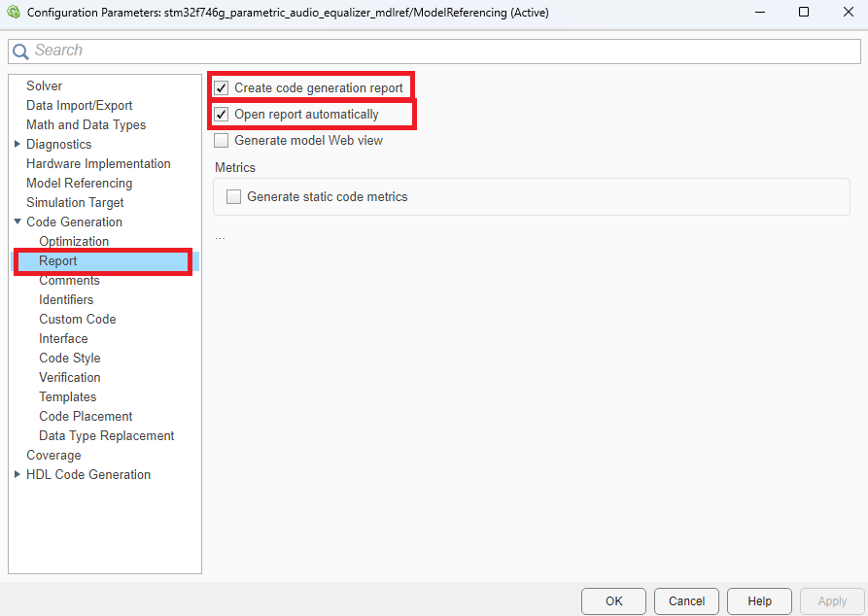The width and height of the screenshot is (868, 616).
Task: Open the Coverage settings
Action: (x=53, y=455)
